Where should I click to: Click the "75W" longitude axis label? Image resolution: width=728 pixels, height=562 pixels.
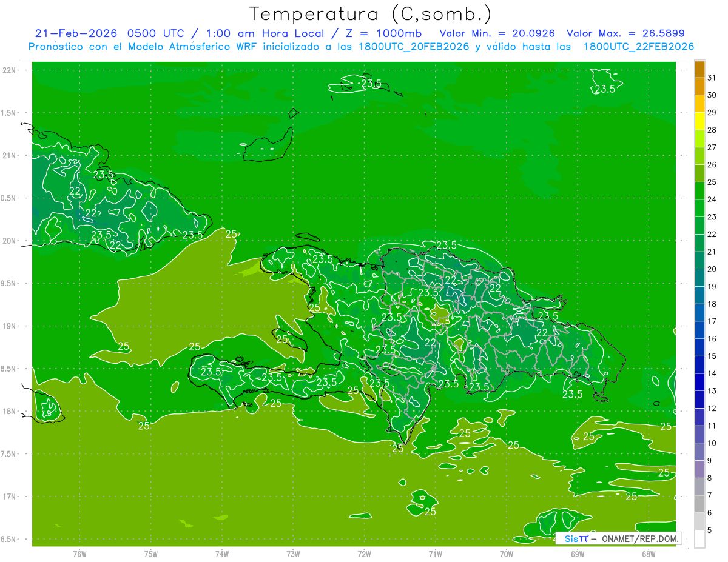[151, 554]
